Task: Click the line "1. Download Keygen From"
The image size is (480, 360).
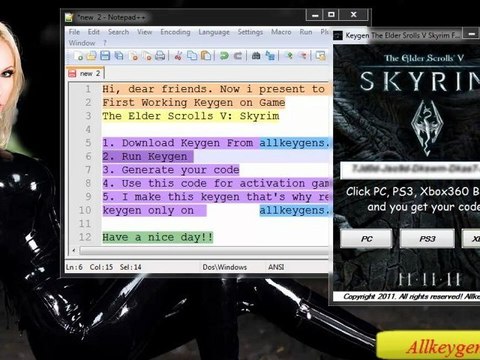Action: pos(177,143)
